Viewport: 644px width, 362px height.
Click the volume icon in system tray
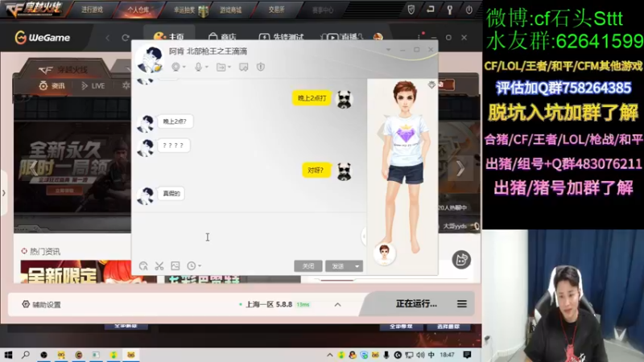pos(420,355)
